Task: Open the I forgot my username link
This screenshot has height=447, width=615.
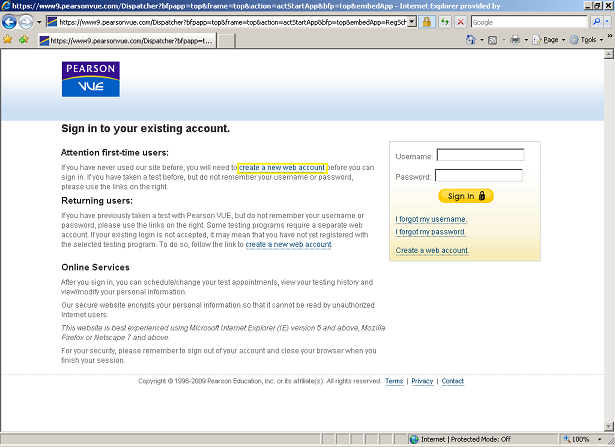Action: [x=431, y=219]
